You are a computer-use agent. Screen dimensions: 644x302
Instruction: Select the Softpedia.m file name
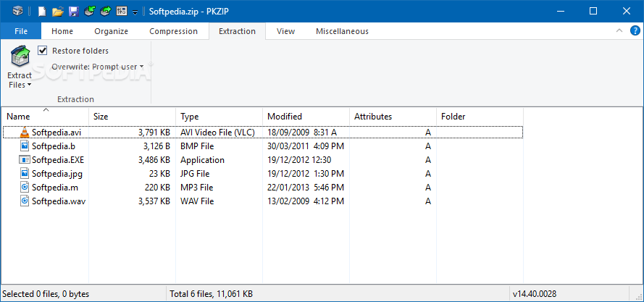pos(55,188)
